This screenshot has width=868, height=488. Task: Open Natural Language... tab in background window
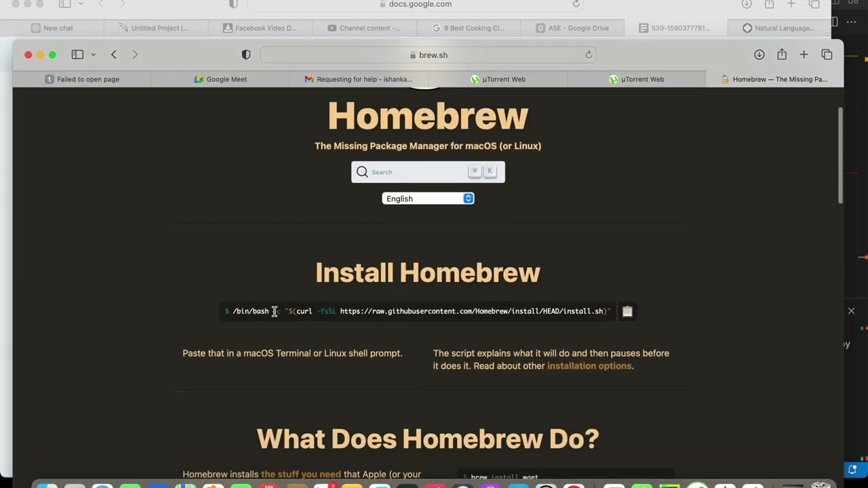[778, 28]
